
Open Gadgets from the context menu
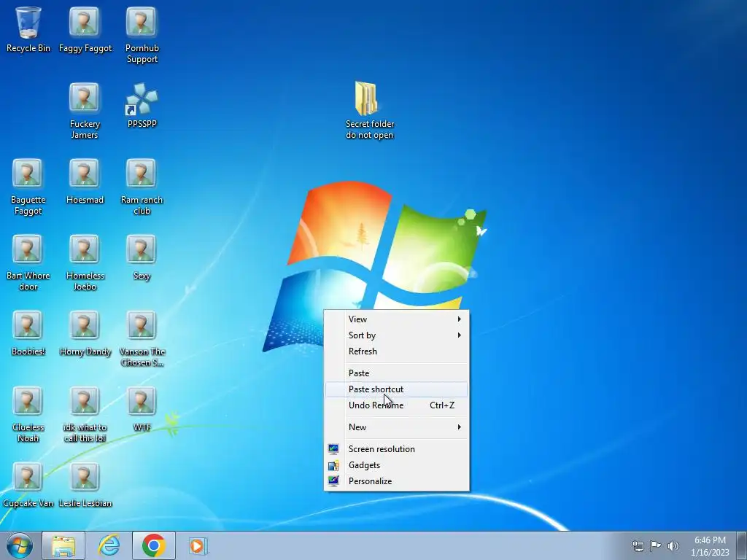tap(396, 465)
